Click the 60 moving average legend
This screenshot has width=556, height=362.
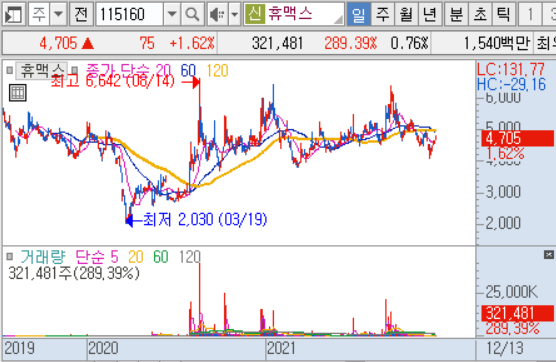[x=188, y=71]
